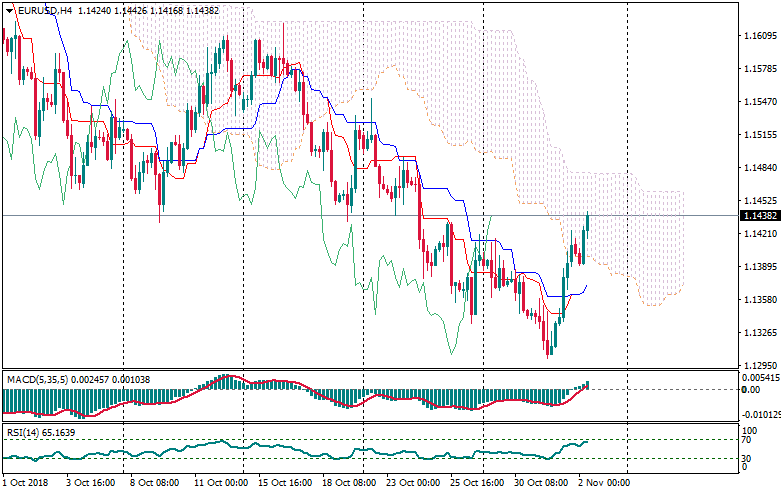
Task: Click the current price tag 1.14382
Action: pyautogui.click(x=761, y=215)
